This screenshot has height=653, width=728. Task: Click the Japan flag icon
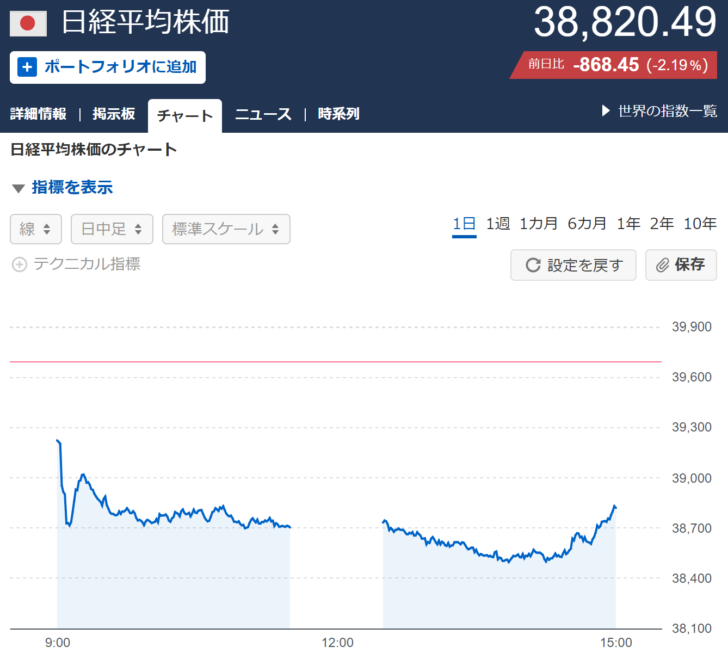(28, 22)
